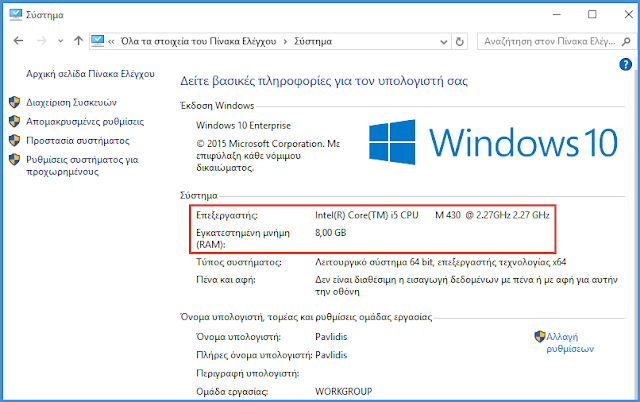Select the installed memory value '8,00 GB'
Viewport: 640px width, 402px height.
[331, 233]
